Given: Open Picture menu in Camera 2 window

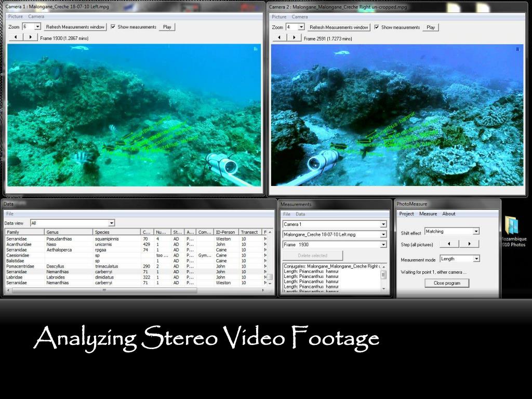Looking at the screenshot, I should (279, 17).
